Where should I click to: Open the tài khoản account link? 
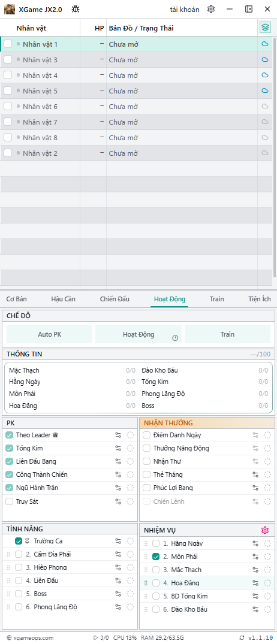pyautogui.click(x=185, y=9)
